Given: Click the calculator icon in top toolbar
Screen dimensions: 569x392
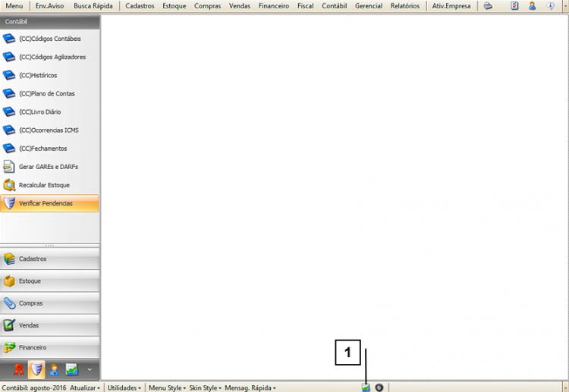Looking at the screenshot, I should coord(489,6).
